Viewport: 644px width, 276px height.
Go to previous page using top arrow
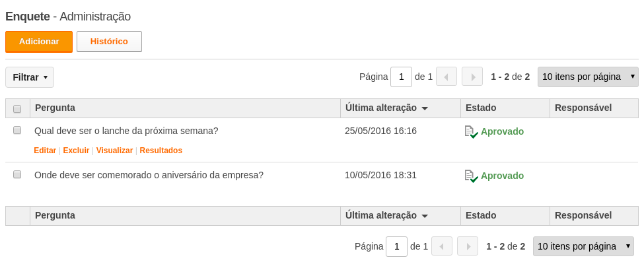[x=447, y=77]
